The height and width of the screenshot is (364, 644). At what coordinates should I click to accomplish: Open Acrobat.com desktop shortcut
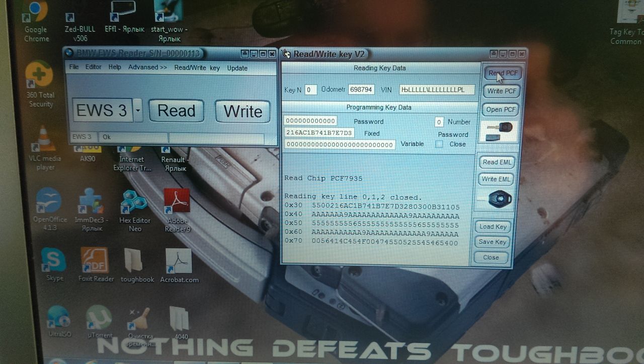(179, 265)
